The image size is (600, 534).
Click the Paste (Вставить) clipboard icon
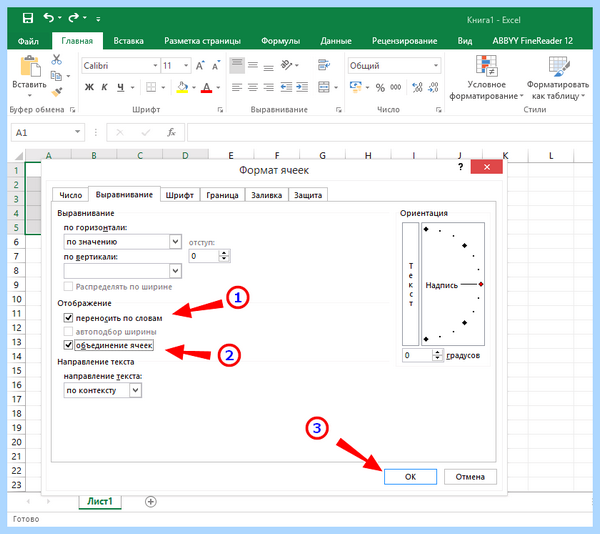click(30, 66)
